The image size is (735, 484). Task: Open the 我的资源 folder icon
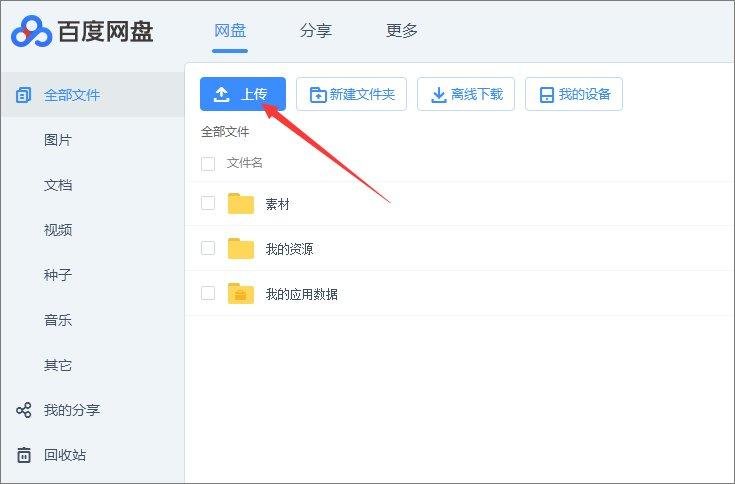(241, 249)
